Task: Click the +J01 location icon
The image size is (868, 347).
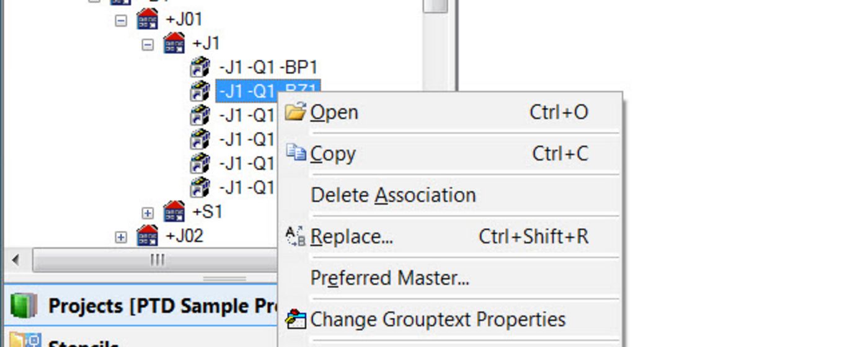Action: [x=147, y=19]
